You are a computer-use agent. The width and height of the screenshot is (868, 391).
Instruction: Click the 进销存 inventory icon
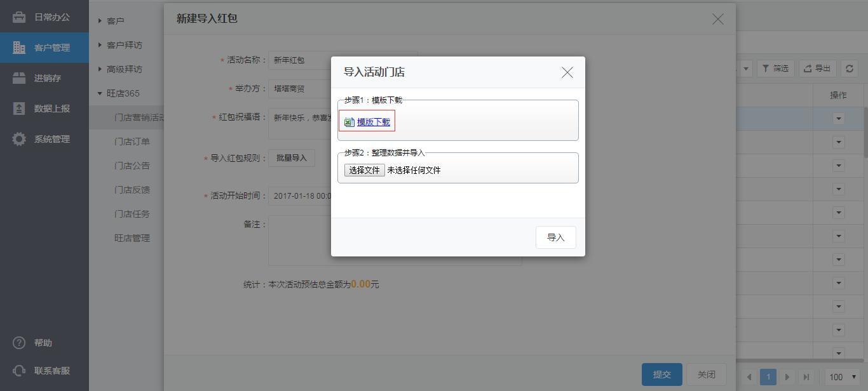coord(19,78)
